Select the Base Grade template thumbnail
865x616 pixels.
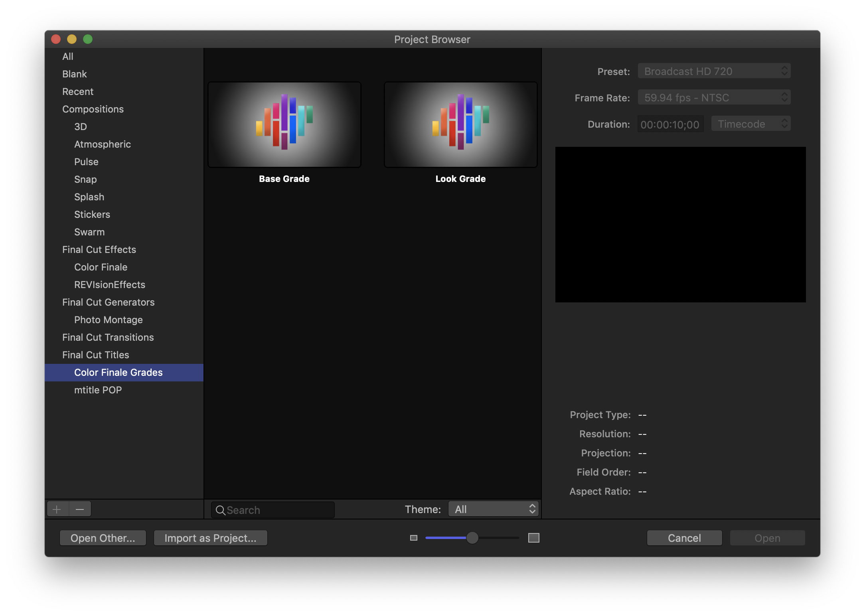[284, 125]
